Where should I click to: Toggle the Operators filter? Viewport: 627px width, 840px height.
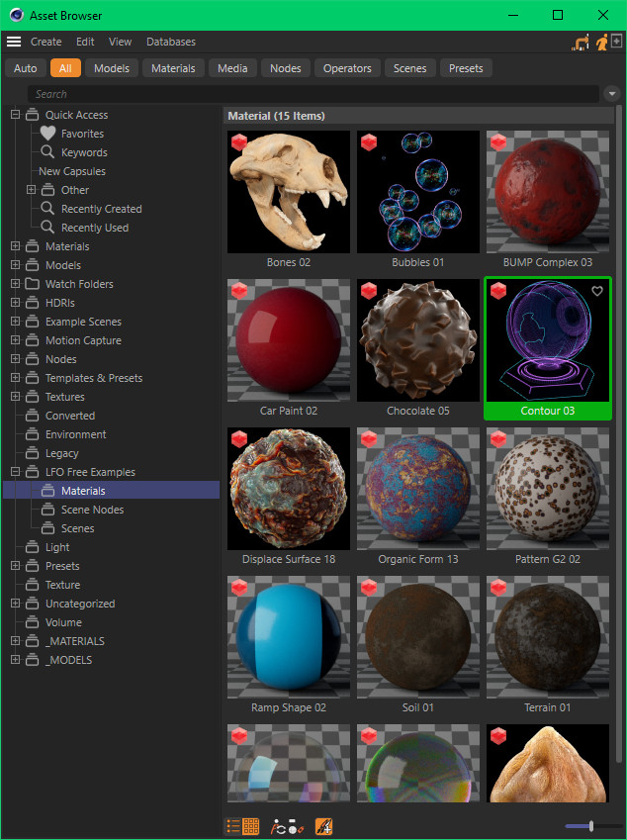(x=347, y=68)
